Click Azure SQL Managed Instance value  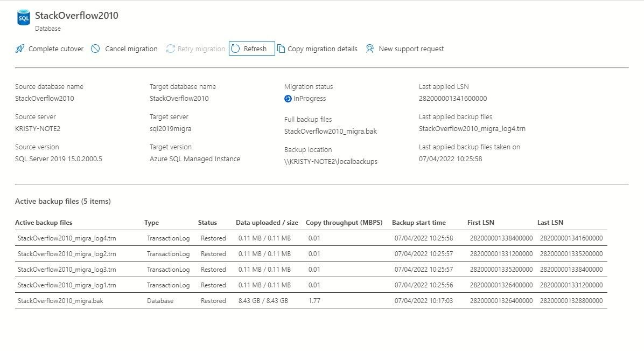195,159
